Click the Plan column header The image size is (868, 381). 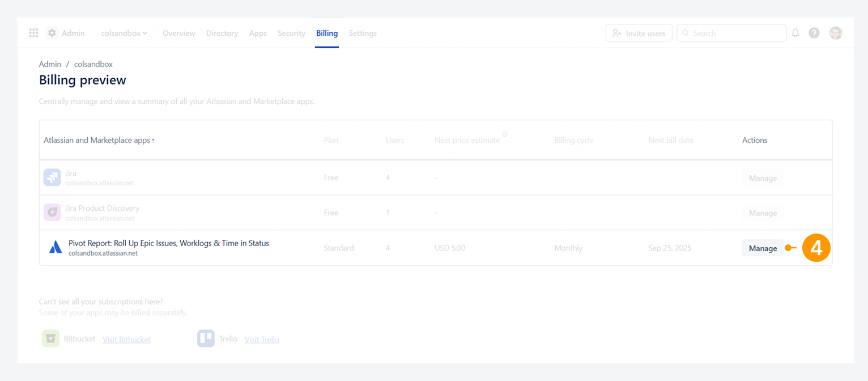331,140
